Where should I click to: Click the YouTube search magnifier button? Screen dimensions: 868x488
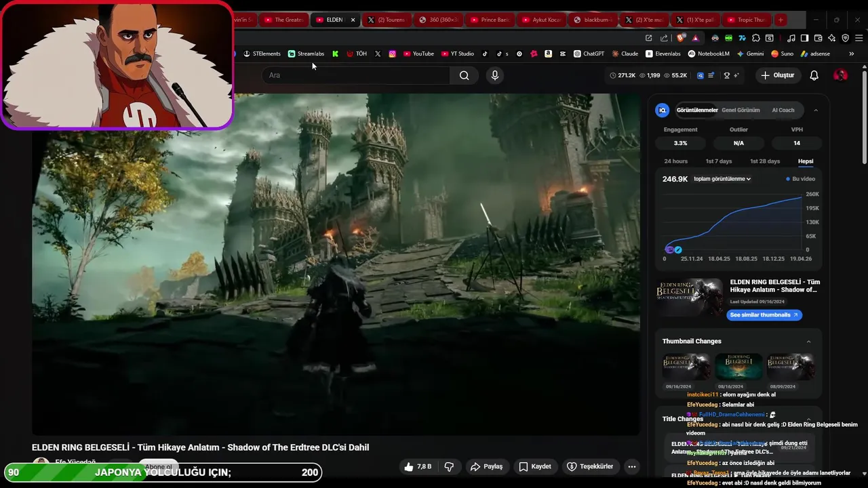pyautogui.click(x=464, y=75)
